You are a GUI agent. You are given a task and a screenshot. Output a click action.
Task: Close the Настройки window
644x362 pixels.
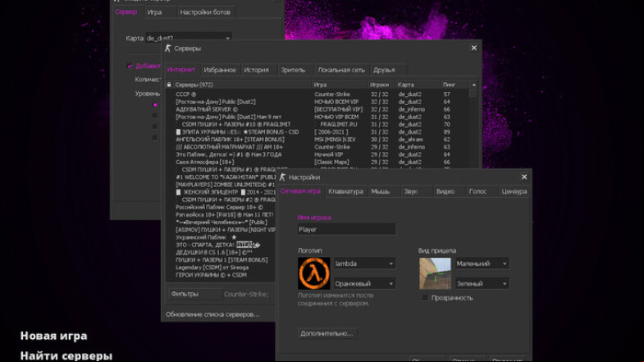[524, 176]
